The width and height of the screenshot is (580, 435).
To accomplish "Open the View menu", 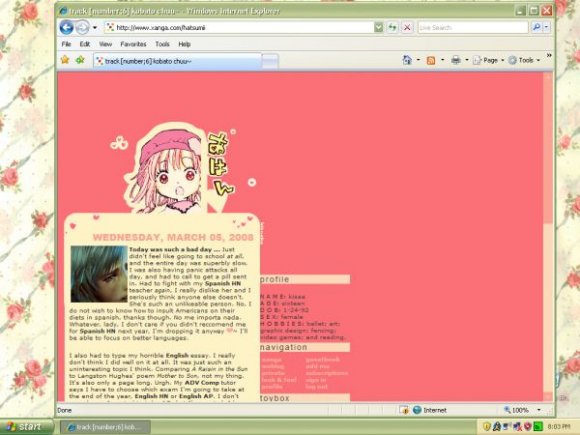I will point(105,44).
